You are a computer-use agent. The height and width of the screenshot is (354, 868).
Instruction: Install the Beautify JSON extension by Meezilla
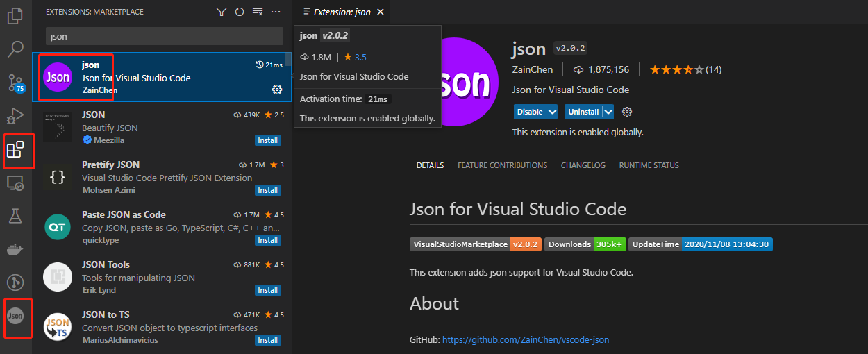coord(268,140)
